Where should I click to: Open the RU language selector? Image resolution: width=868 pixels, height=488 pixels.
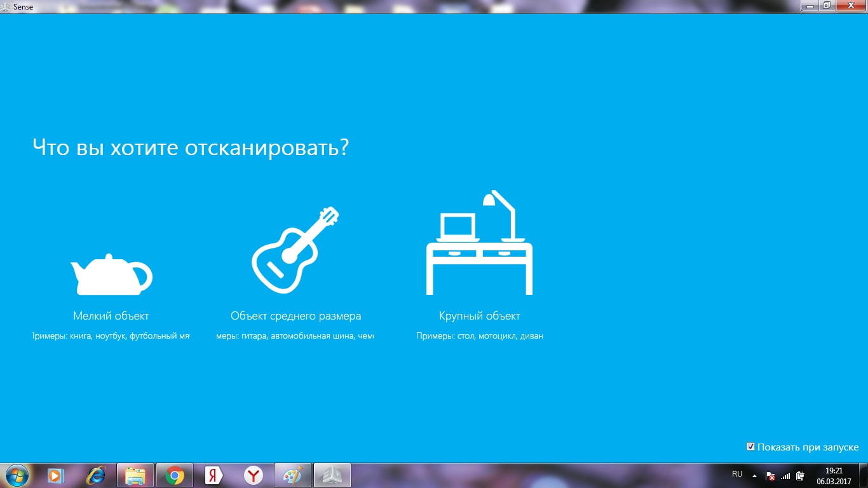[737, 475]
